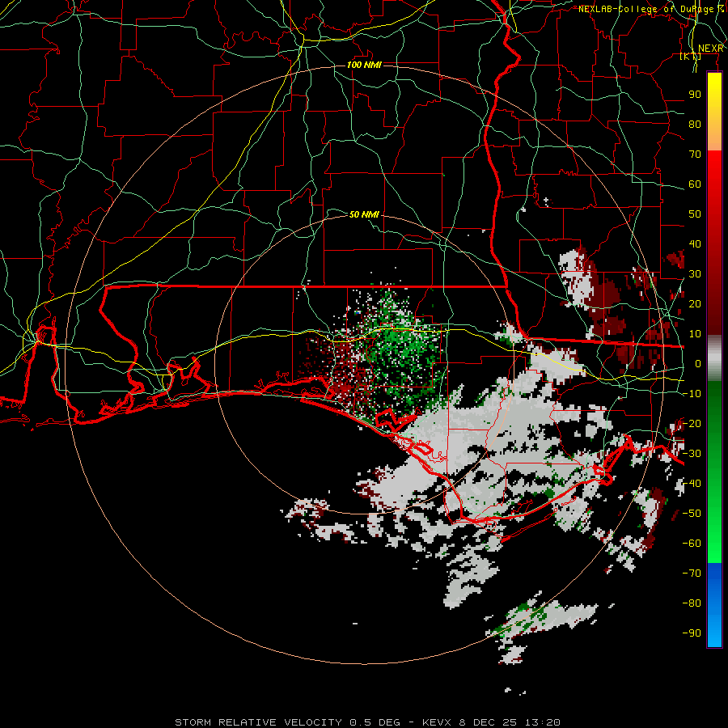Select the blue -80 knot band on scale
This screenshot has height=728, width=728.
click(714, 603)
